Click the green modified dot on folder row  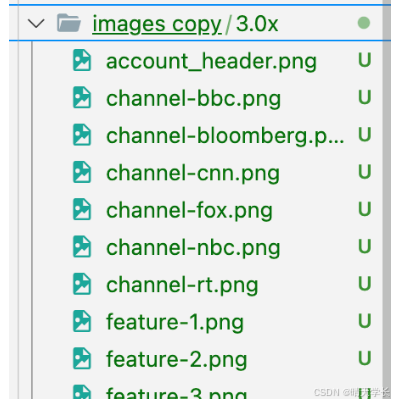click(x=364, y=23)
